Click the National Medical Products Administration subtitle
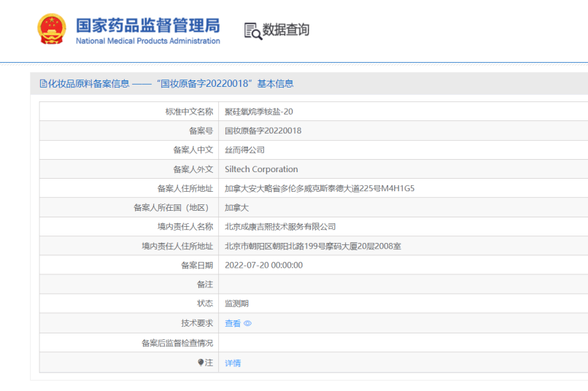The width and height of the screenshot is (588, 391). click(147, 42)
